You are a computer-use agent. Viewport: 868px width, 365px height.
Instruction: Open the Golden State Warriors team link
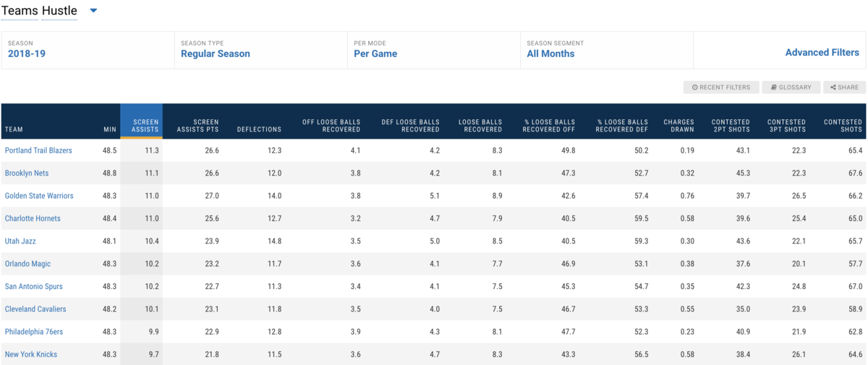[x=39, y=196]
